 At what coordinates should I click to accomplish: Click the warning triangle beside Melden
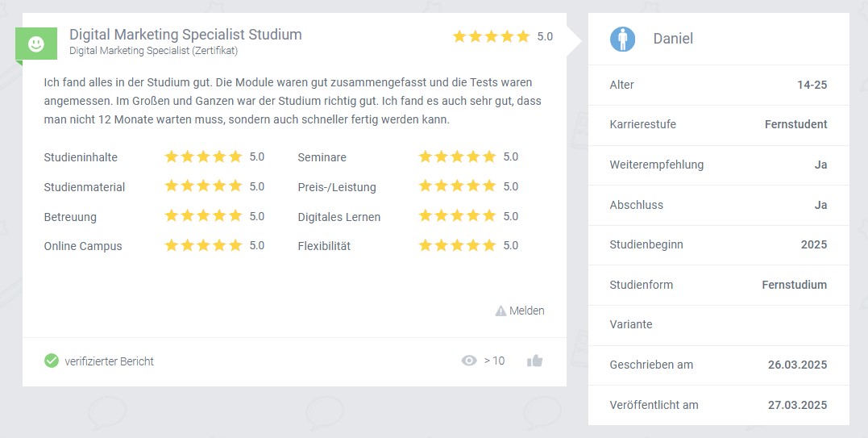(x=500, y=311)
